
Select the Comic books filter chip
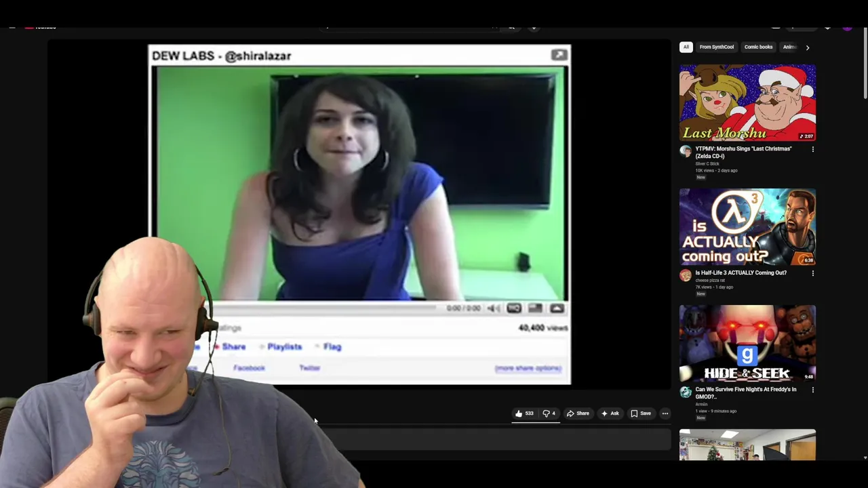coord(758,47)
